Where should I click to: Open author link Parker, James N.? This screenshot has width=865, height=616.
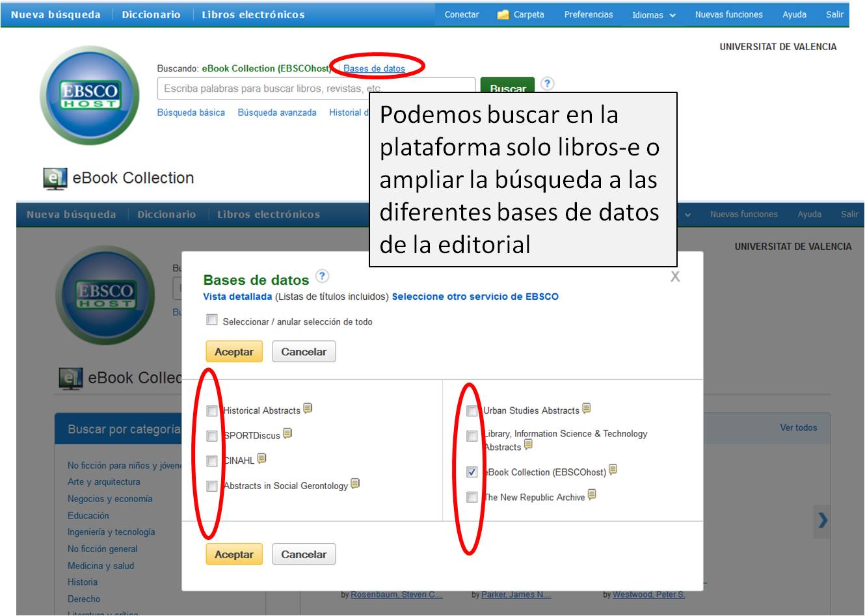[516, 595]
